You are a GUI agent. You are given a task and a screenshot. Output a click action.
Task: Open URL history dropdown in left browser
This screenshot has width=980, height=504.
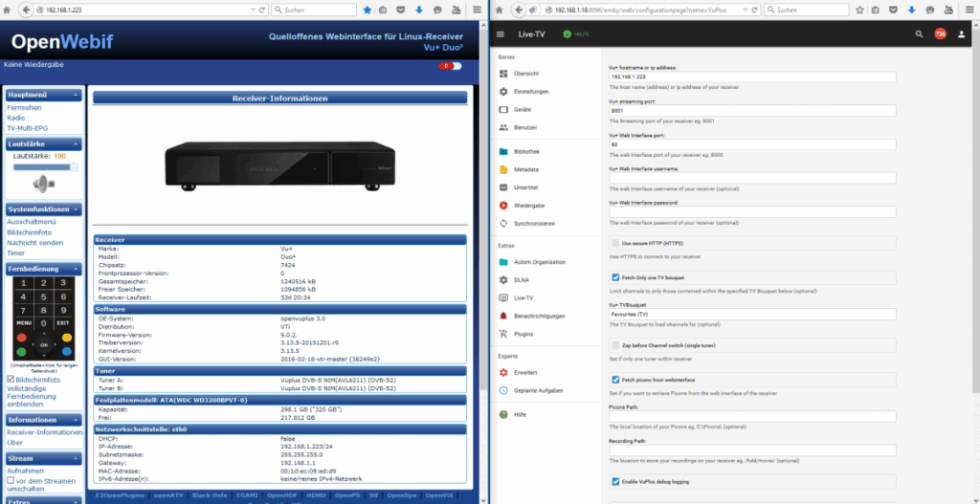coord(253,11)
